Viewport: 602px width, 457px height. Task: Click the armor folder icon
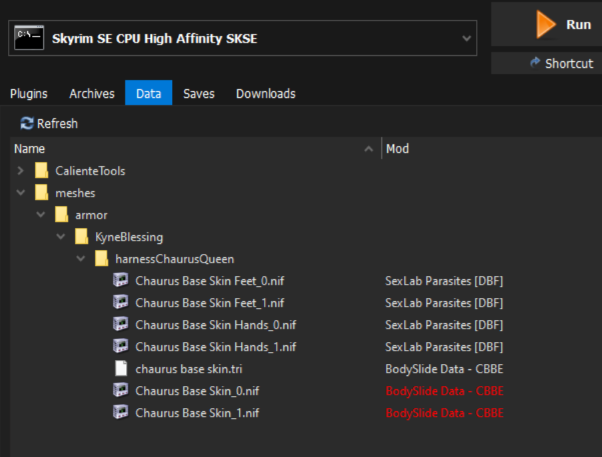click(61, 215)
